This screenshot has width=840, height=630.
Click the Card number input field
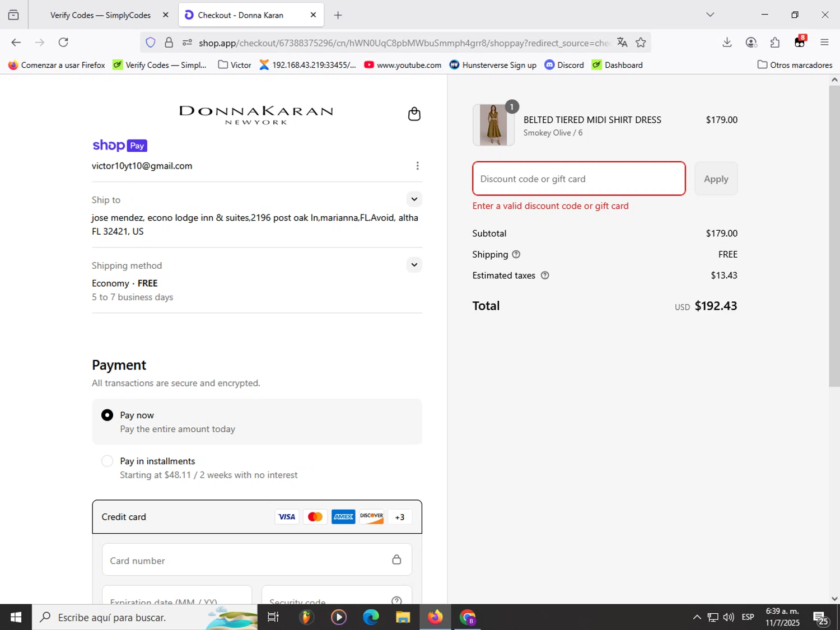[257, 559]
